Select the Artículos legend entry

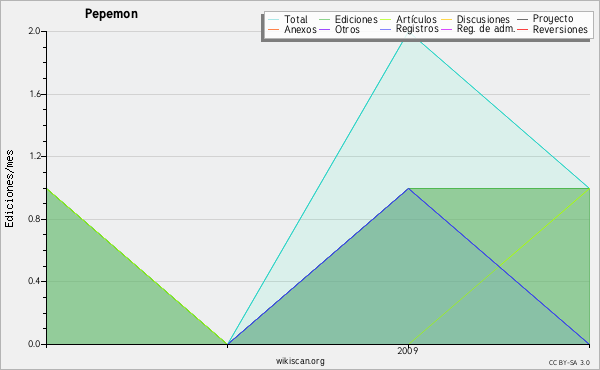pos(416,19)
